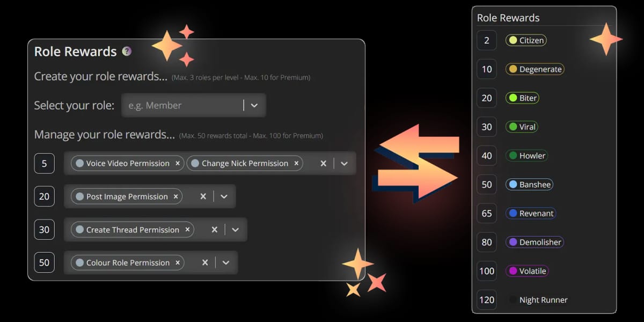Clear all roles for level 5

[323, 164]
